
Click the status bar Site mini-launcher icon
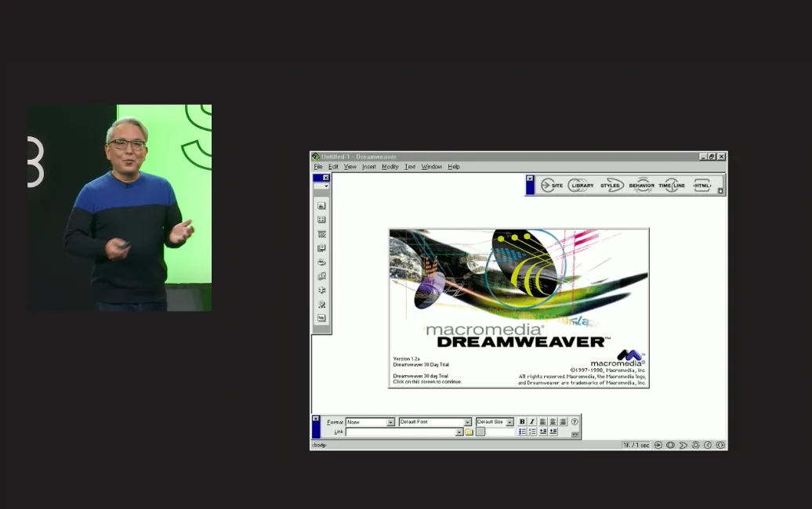pos(658,445)
